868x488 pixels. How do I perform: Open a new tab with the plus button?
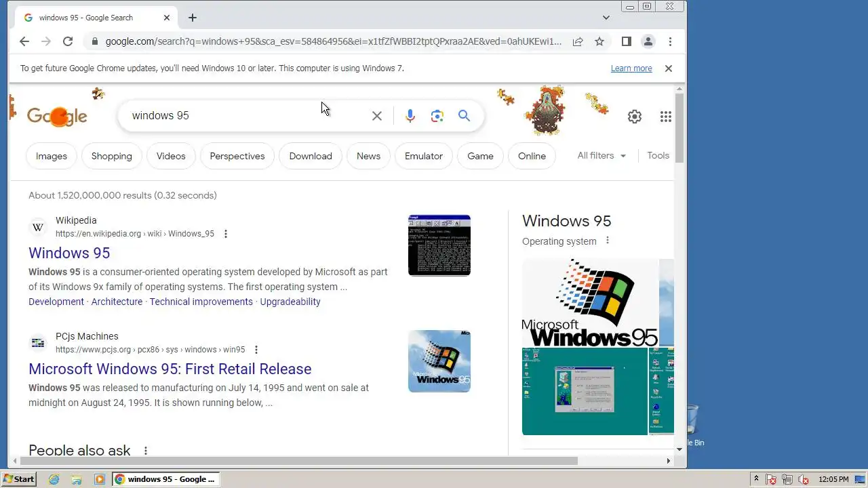193,18
